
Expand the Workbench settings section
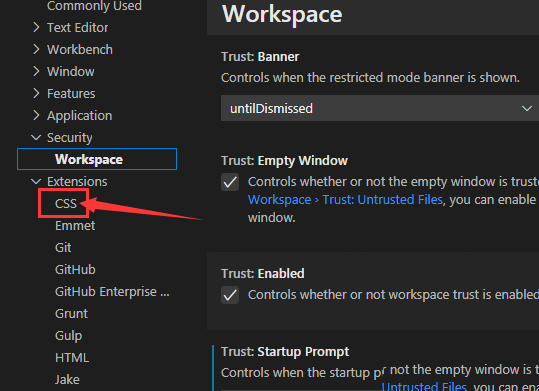(36, 50)
